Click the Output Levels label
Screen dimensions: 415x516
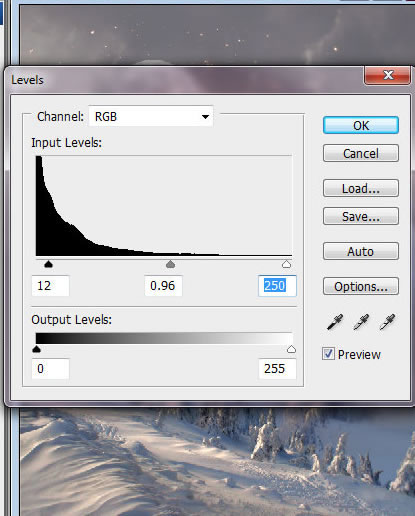pos(71,320)
